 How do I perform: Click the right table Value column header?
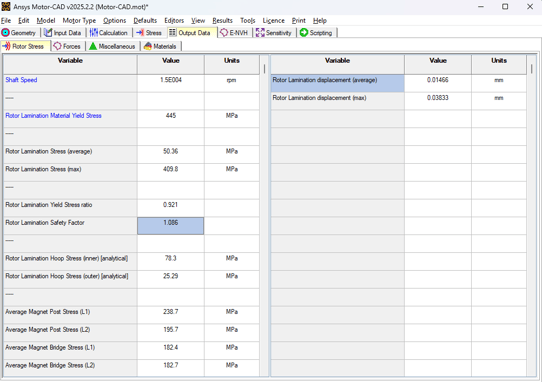coord(438,64)
